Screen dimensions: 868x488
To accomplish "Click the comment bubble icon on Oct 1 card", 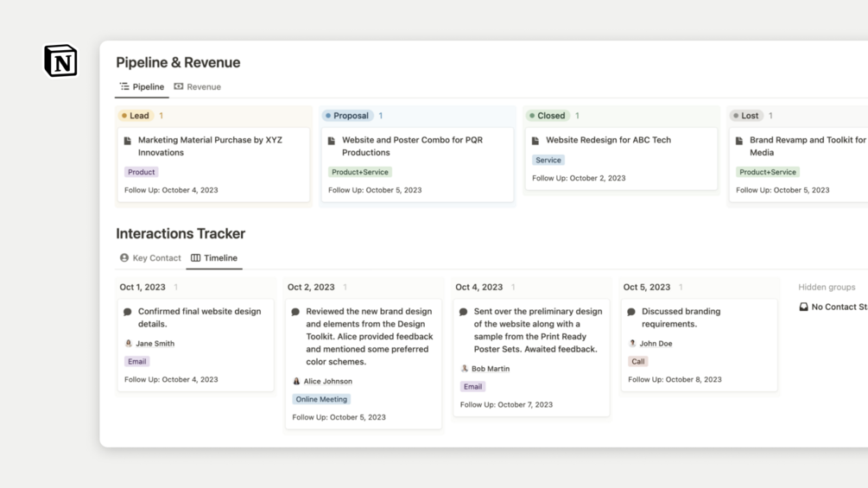I will pyautogui.click(x=128, y=312).
